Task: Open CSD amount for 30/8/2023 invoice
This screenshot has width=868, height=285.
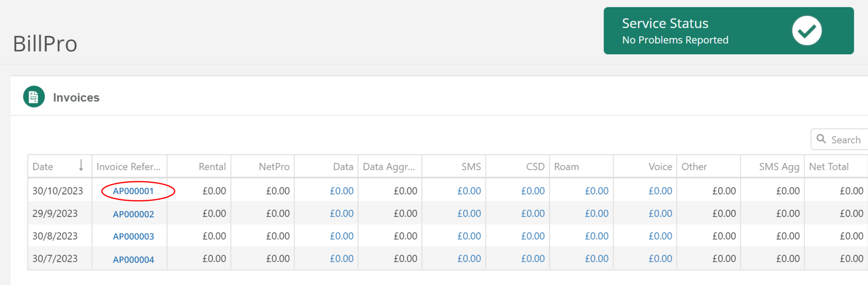Action: (533, 236)
